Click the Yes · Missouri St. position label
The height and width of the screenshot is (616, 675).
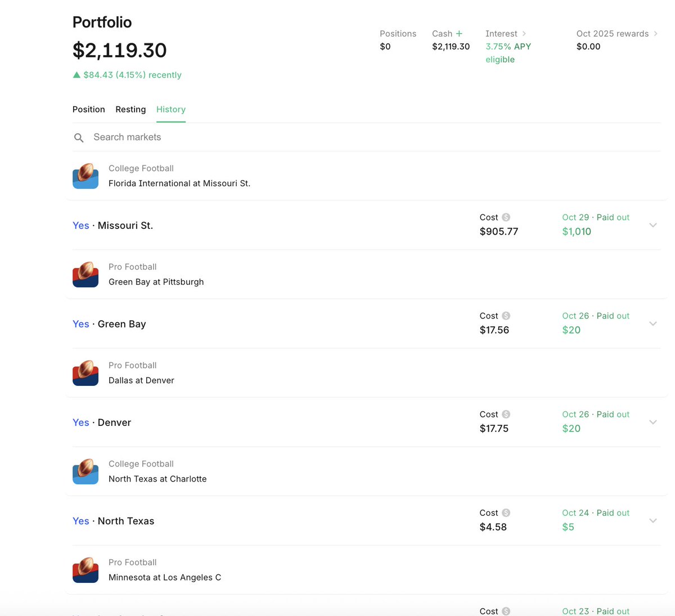pos(112,226)
